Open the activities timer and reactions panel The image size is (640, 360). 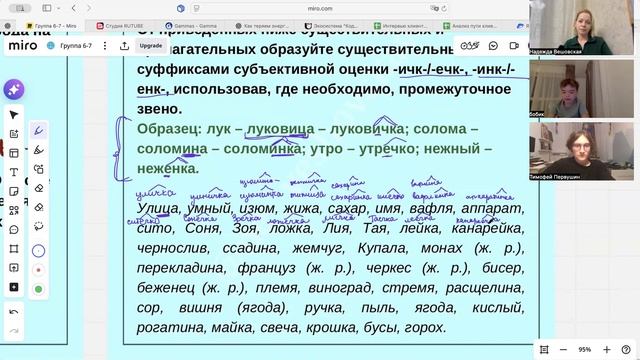(x=469, y=46)
